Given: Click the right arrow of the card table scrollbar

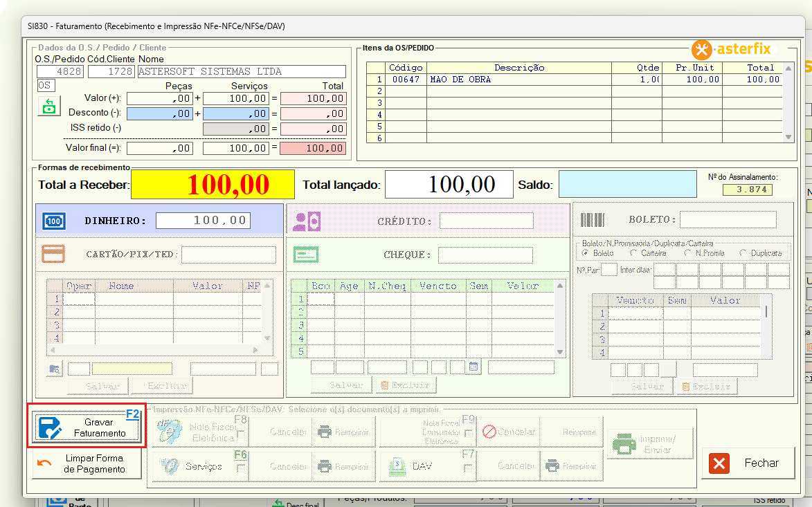Looking at the screenshot, I should (255, 350).
